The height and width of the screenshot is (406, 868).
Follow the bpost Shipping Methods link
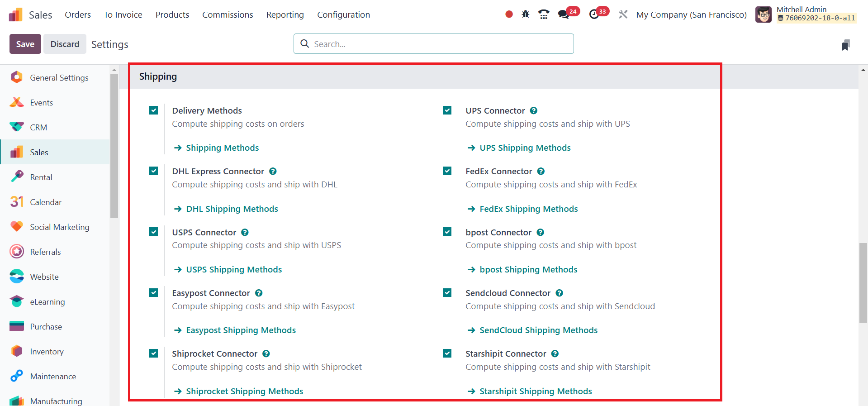point(522,270)
